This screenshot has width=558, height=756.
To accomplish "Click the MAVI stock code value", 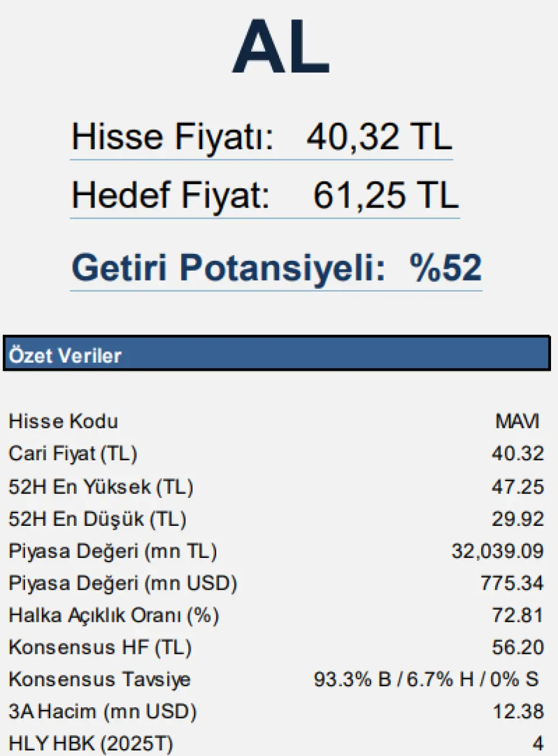I will tap(517, 421).
